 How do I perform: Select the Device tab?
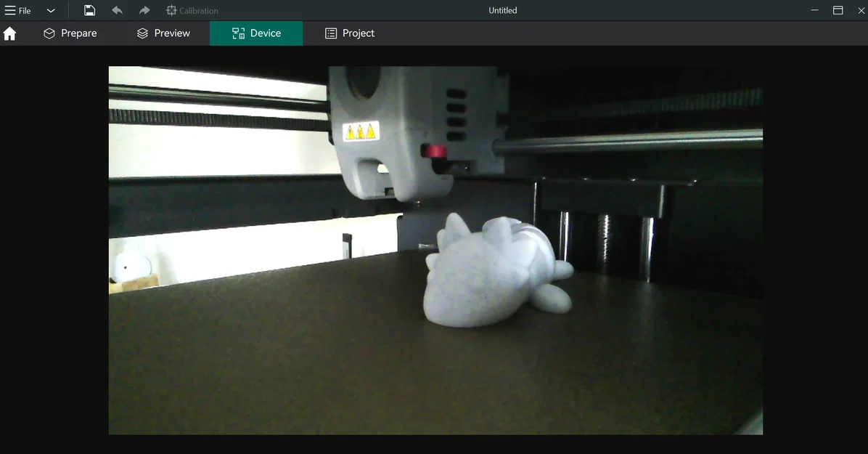263,33
